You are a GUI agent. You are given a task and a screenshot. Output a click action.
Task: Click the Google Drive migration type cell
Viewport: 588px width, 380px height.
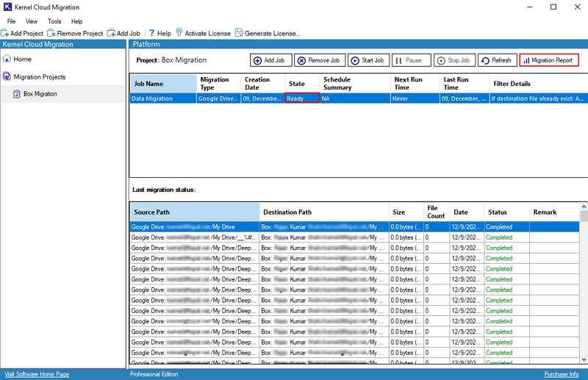(x=218, y=98)
